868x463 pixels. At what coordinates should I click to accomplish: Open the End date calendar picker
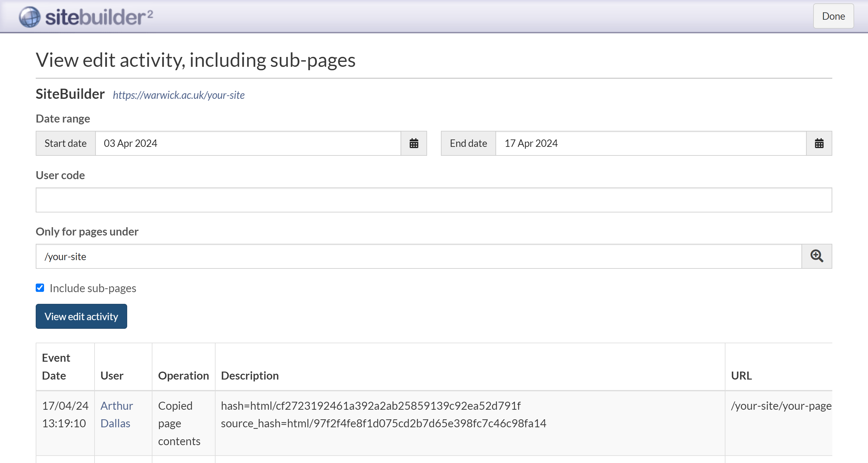[819, 143]
